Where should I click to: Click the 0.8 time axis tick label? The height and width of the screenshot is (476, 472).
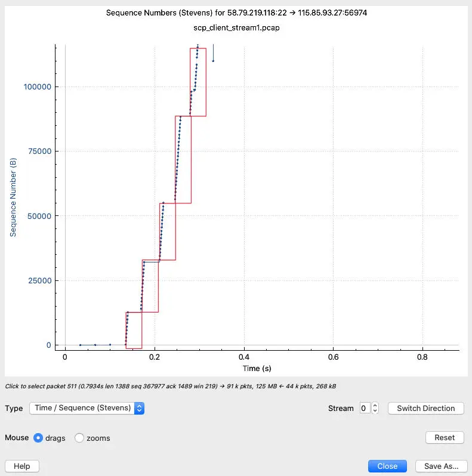pyautogui.click(x=422, y=357)
